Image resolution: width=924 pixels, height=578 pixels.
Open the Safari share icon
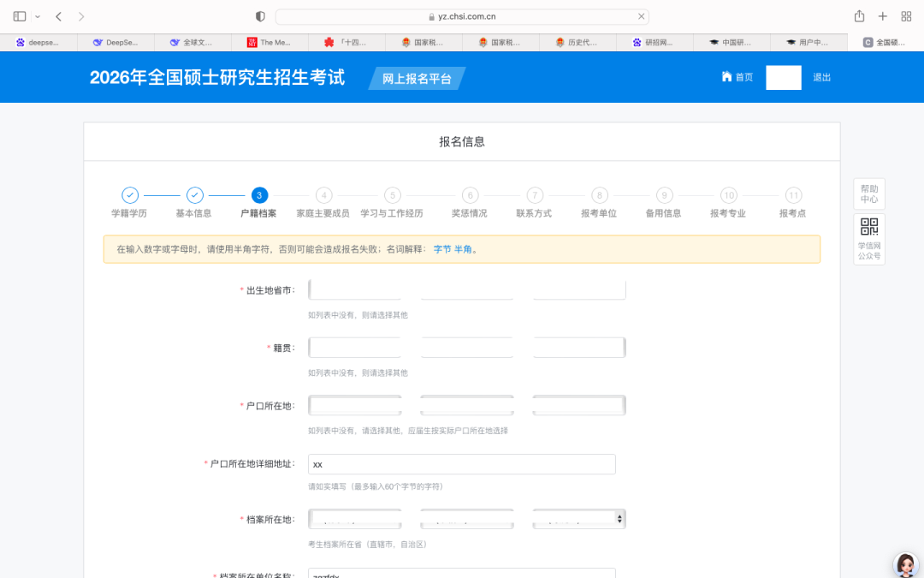(x=859, y=16)
